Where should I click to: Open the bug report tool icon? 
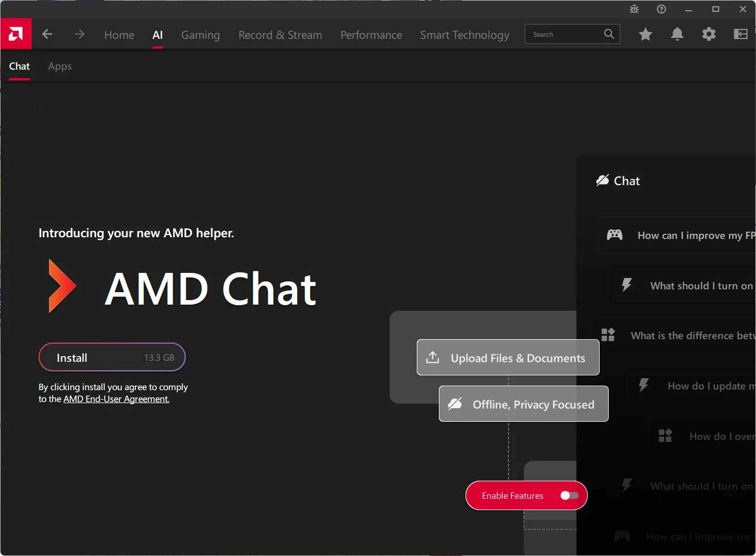coord(634,9)
